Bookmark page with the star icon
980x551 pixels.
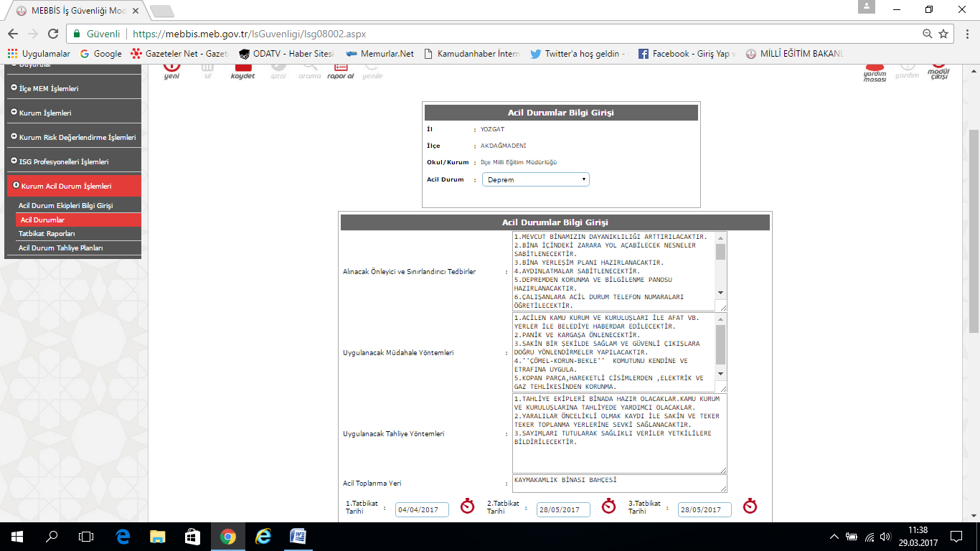943,34
